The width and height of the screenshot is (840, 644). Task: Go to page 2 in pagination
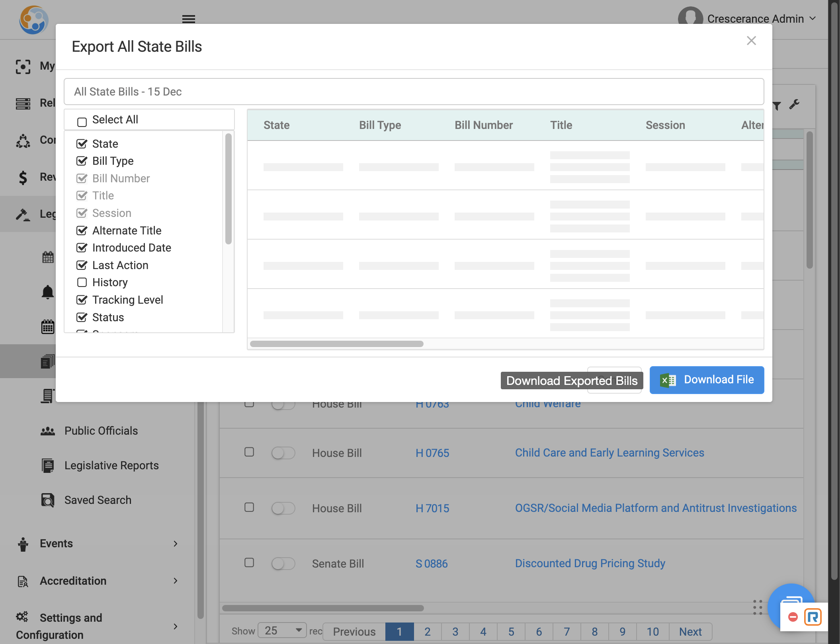click(428, 632)
